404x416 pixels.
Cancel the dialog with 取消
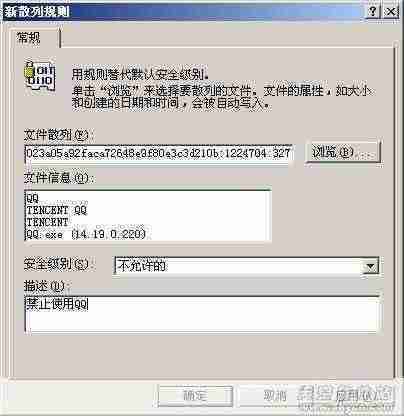[275, 396]
